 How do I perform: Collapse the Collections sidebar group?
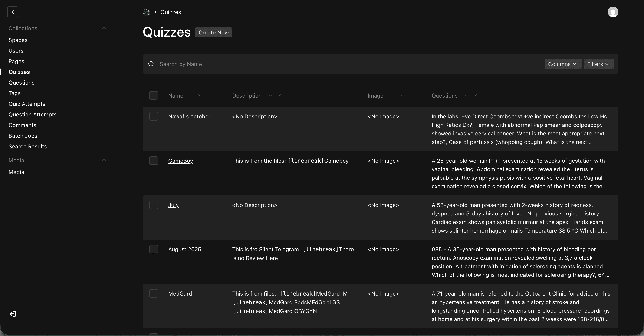tap(104, 28)
